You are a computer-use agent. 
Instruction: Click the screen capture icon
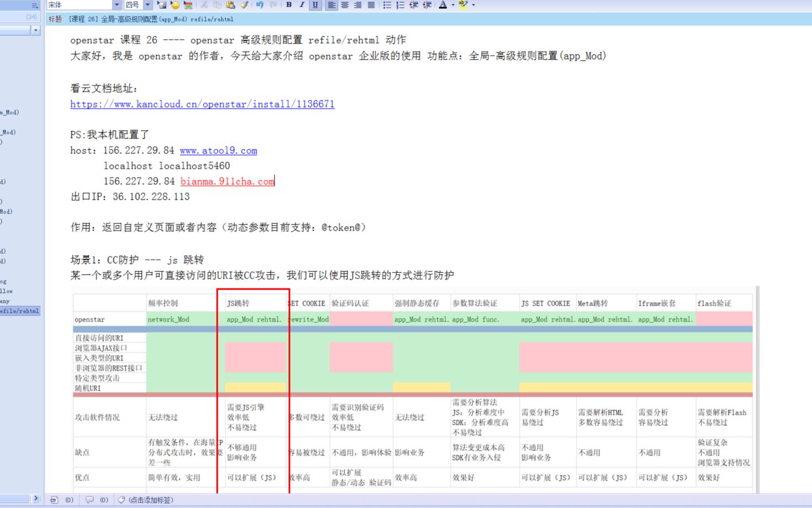coord(187,5)
